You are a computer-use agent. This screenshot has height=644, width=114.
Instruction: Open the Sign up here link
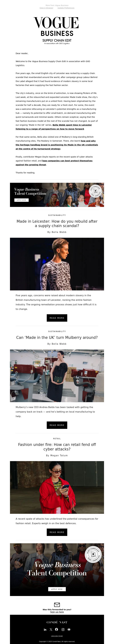[x=57, y=612]
